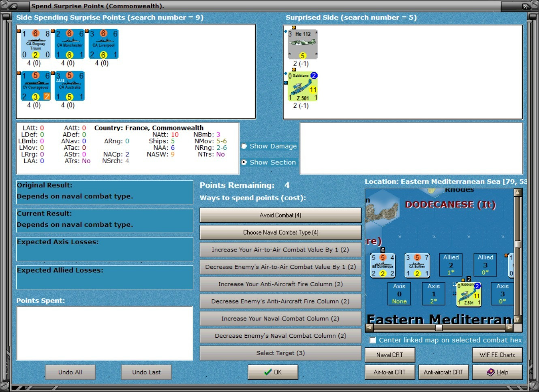The width and height of the screenshot is (539, 392).
Task: Select the CA Manchester ship counter
Action: click(x=70, y=44)
